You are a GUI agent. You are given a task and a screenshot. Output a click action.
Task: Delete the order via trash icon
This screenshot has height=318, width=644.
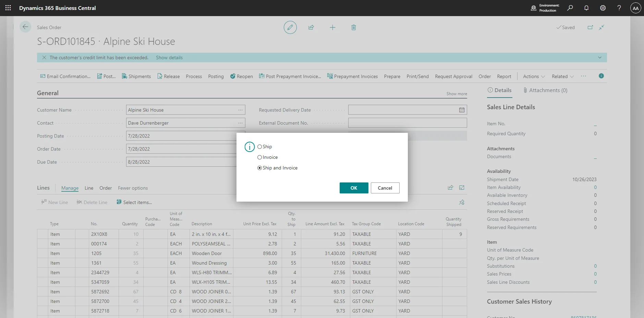353,27
